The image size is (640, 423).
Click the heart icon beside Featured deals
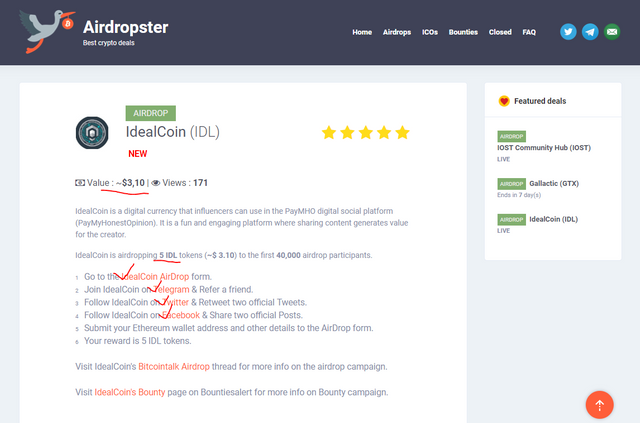pos(504,101)
